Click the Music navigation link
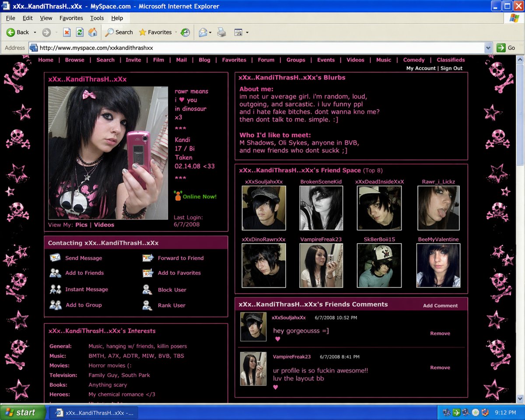 [384, 60]
